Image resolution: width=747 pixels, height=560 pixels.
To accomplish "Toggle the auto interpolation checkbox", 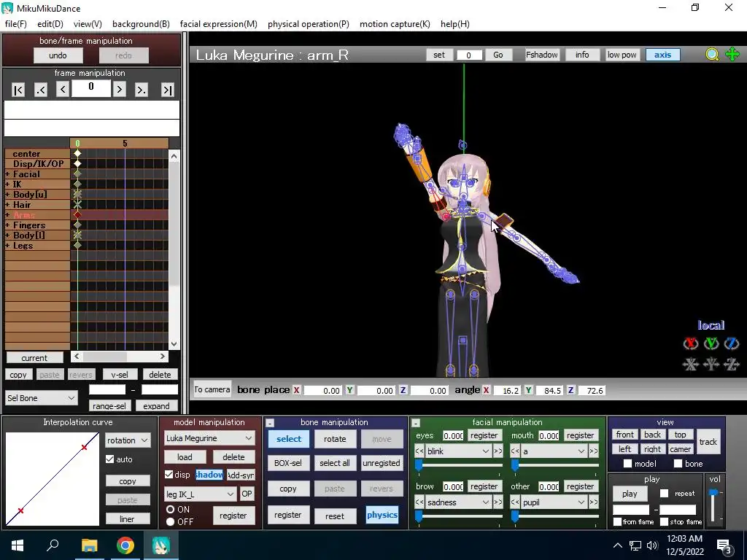I will pyautogui.click(x=110, y=459).
